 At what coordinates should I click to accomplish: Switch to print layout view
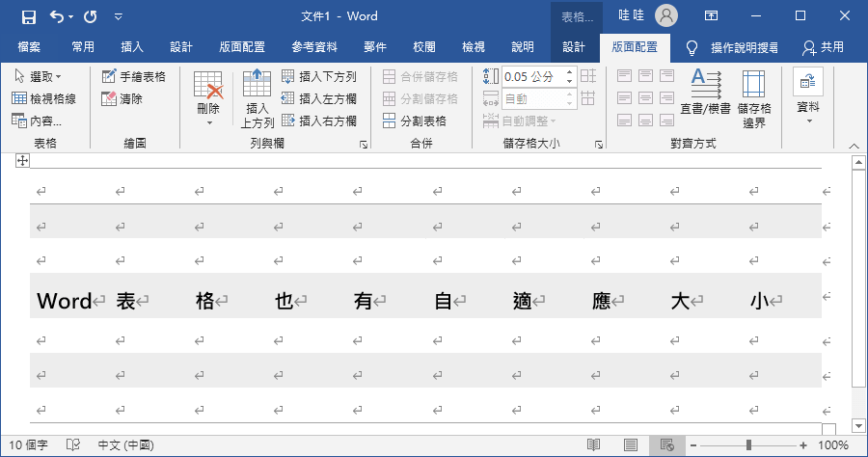point(630,444)
